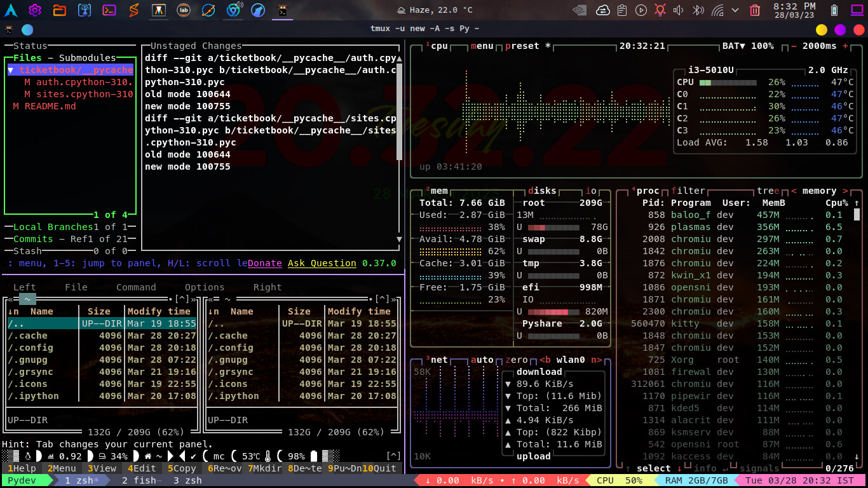Switch to the Chromium browser task
Image resolution: width=868 pixels, height=488 pixels.
coord(233,10)
